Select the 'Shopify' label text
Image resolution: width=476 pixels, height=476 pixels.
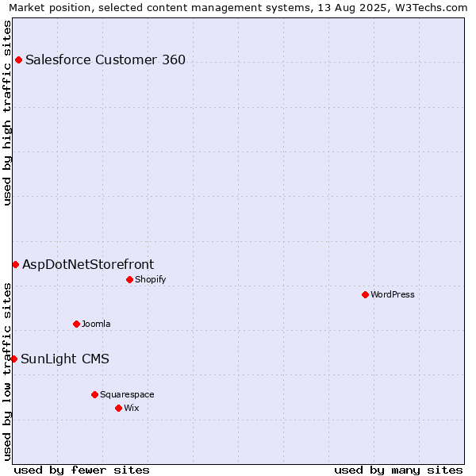(150, 279)
